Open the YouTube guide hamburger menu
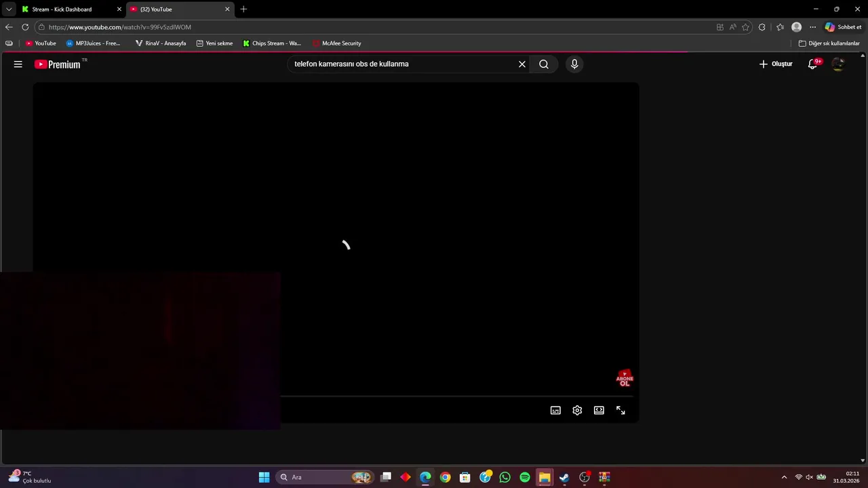868x488 pixels. click(x=18, y=64)
